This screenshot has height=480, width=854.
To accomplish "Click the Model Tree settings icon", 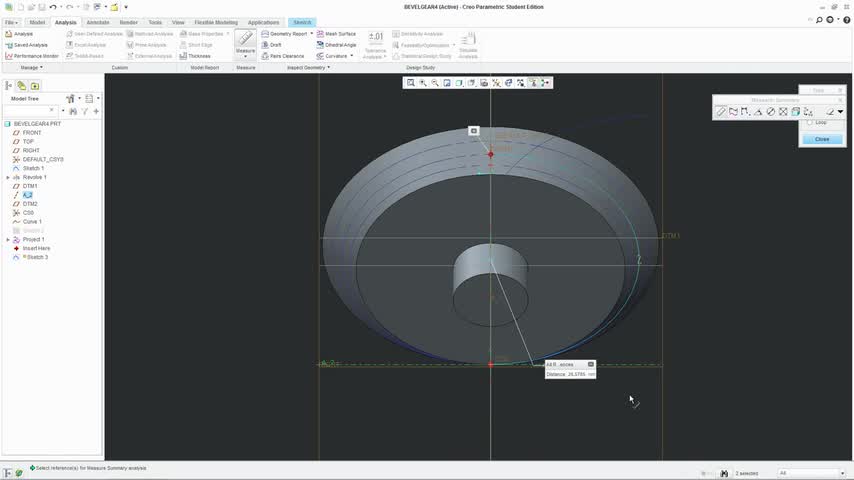I will (70, 99).
